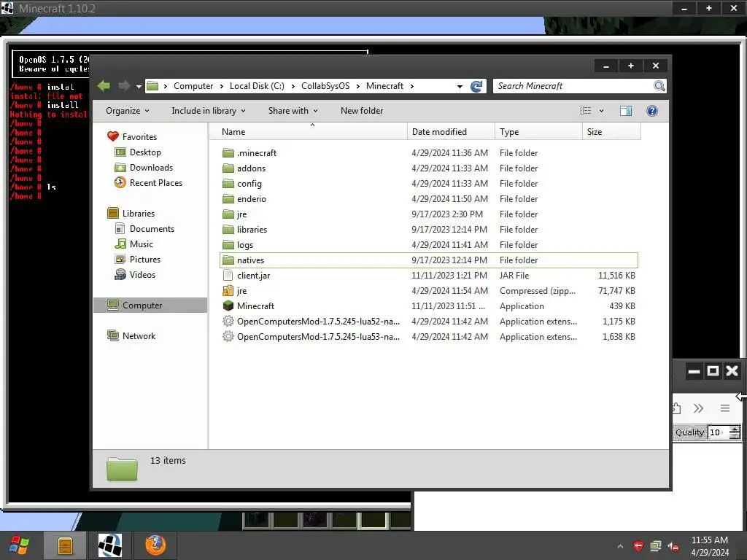Open the Firefox hamburger menu
747x560 pixels.
point(724,408)
